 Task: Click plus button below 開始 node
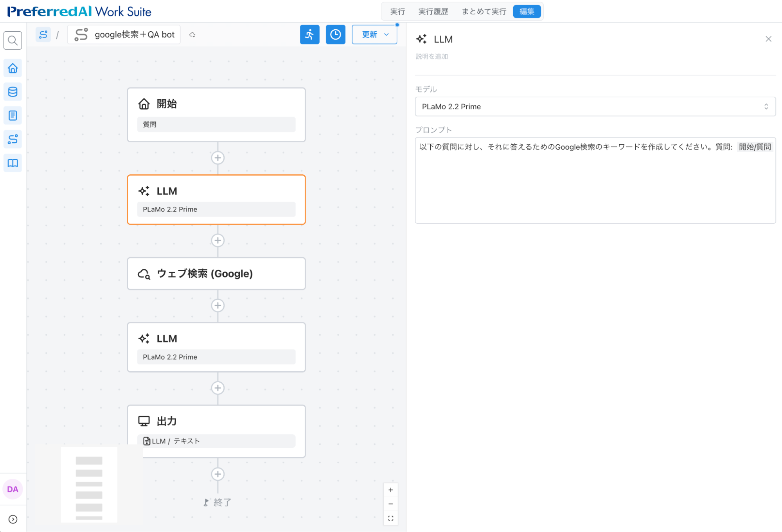218,158
